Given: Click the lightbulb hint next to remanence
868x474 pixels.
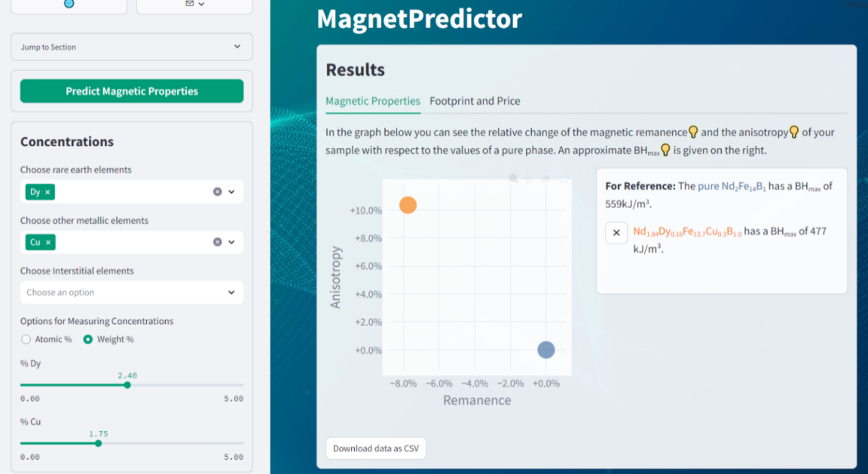Looking at the screenshot, I should pos(693,132).
